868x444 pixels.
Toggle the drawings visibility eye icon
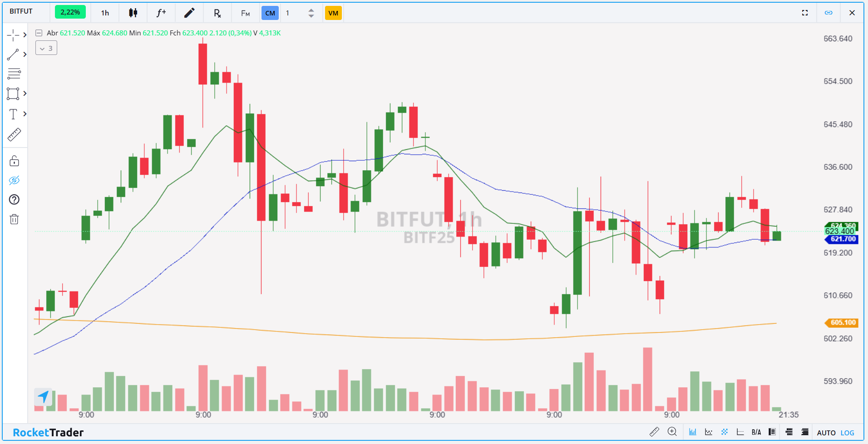[x=14, y=181]
